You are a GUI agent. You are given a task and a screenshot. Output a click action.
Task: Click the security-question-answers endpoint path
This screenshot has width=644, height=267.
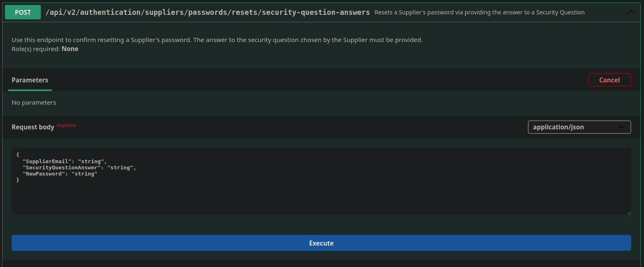[208, 12]
